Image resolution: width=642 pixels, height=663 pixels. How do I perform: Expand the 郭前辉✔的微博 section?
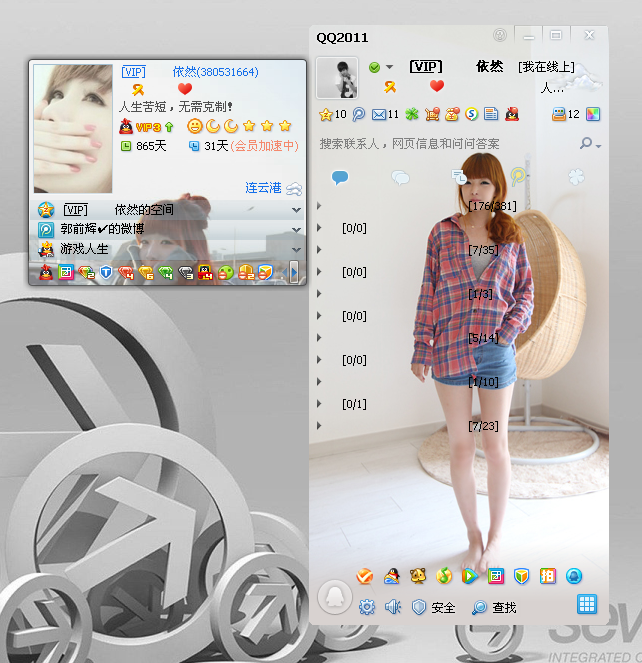point(296,230)
